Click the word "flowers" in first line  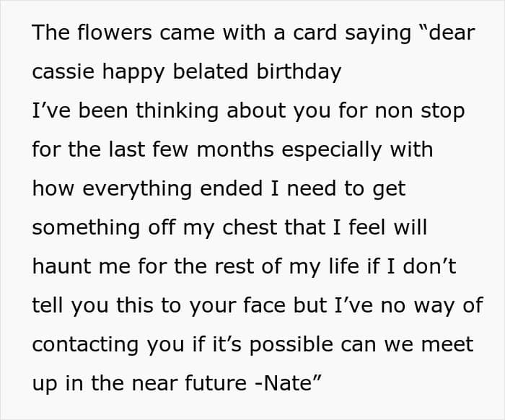(x=114, y=32)
